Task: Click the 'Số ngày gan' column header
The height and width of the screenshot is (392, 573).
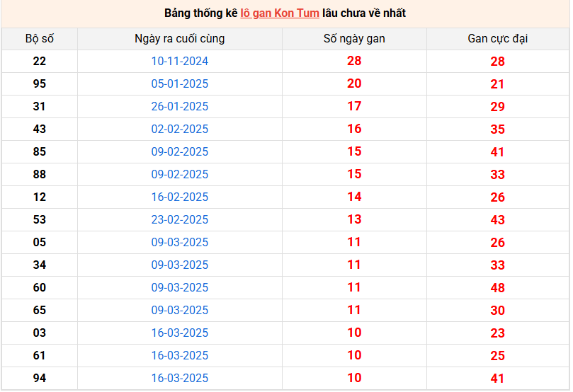Action: [354, 39]
